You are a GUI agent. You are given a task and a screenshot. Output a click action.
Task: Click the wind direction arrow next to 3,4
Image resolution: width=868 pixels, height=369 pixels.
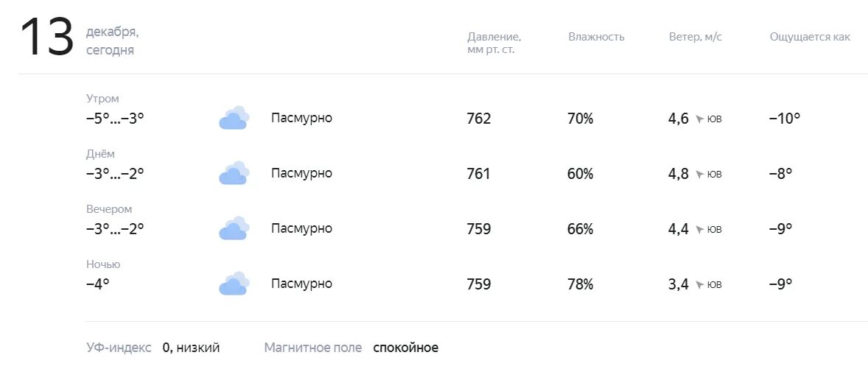(x=700, y=285)
